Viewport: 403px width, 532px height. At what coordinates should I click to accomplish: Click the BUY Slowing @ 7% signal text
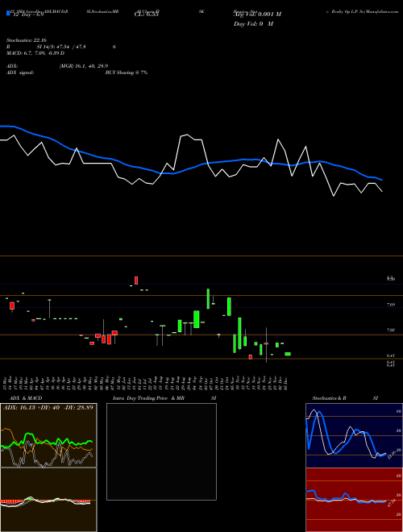coord(127,73)
